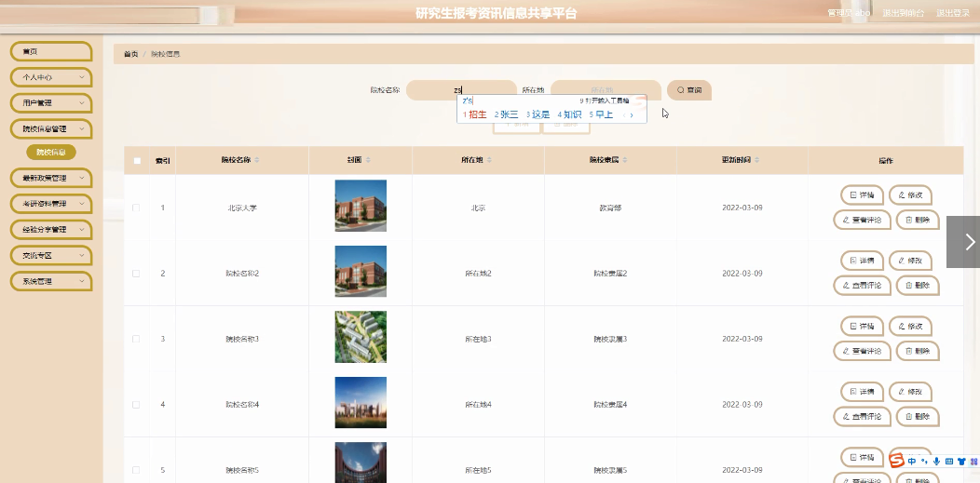Select the 院校信息 submenu item
This screenshot has width=980, height=483.
[x=51, y=152]
